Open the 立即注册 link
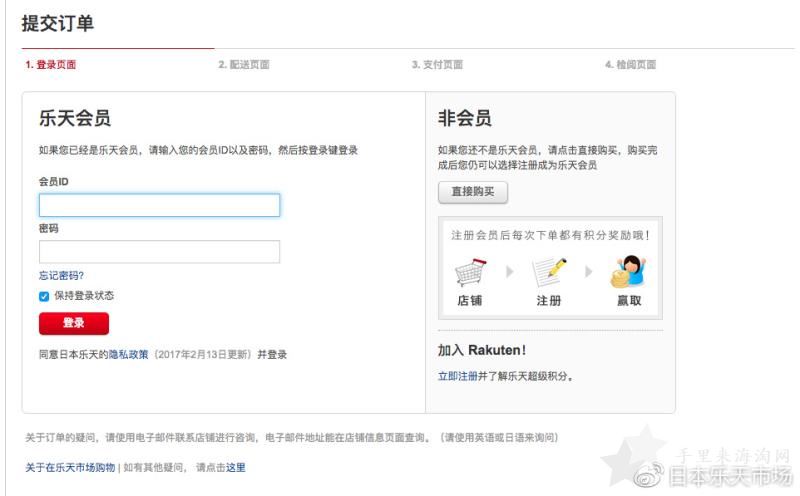 [458, 377]
